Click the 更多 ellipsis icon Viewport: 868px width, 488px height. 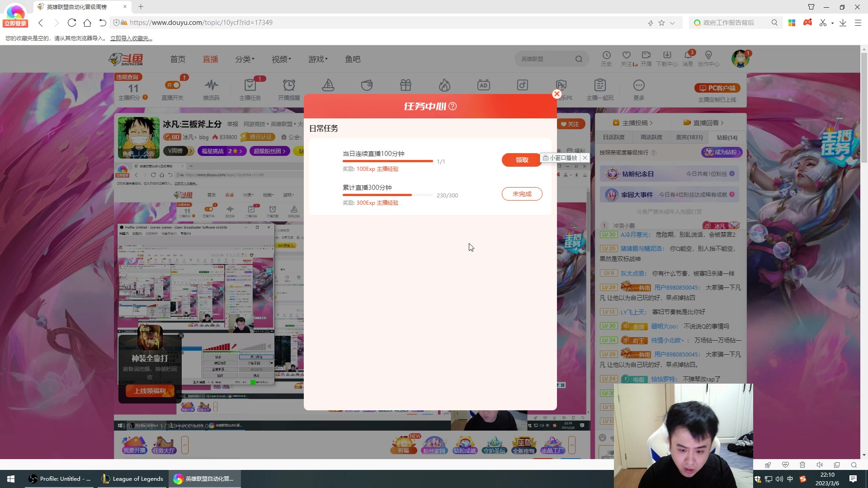coord(639,85)
